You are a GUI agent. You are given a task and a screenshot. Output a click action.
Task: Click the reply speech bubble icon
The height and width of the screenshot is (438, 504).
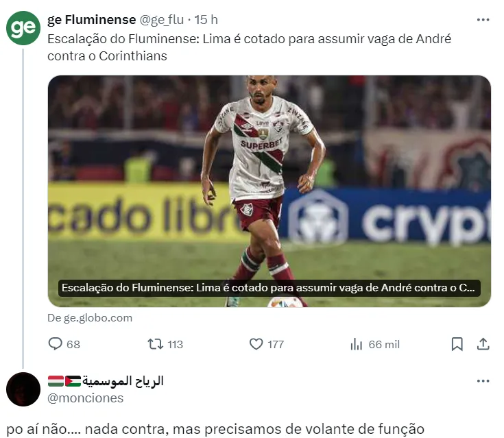click(55, 344)
